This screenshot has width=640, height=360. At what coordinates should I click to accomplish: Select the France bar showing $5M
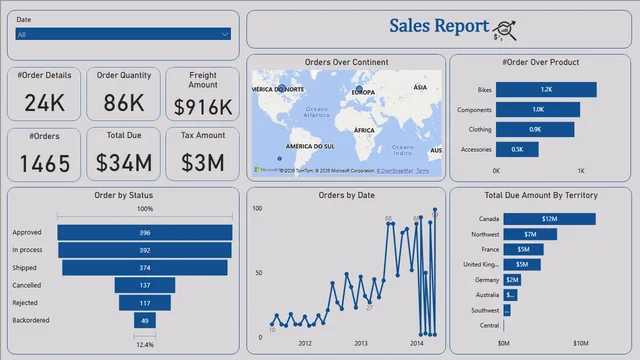(x=523, y=249)
